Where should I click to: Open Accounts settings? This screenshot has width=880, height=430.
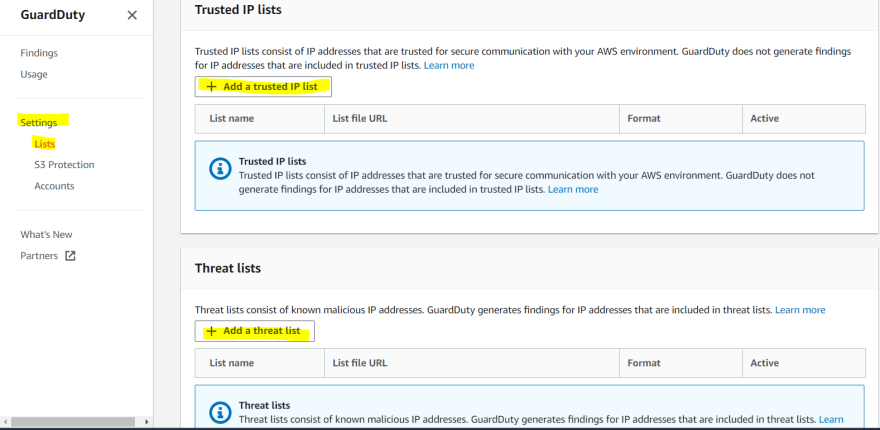(x=54, y=186)
